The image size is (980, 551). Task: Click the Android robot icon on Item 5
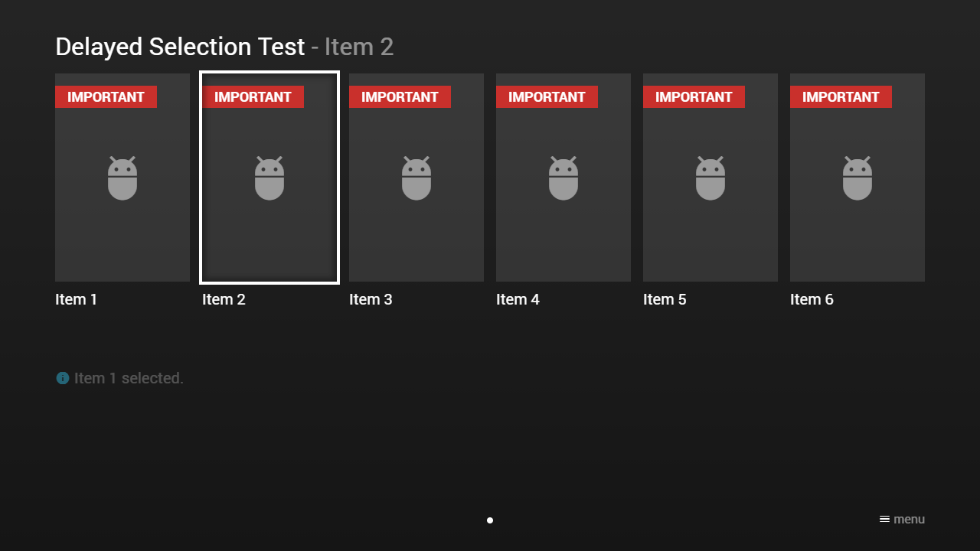click(x=710, y=178)
